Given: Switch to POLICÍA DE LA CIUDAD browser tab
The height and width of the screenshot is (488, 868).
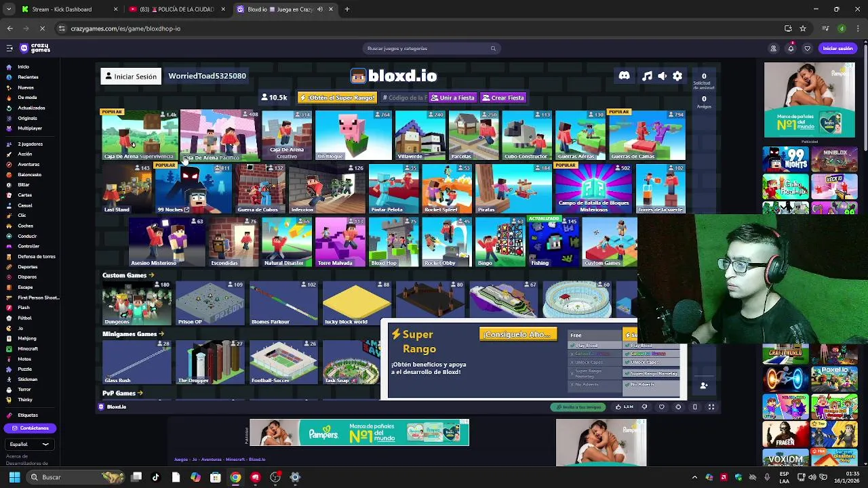Looking at the screenshot, I should [178, 9].
